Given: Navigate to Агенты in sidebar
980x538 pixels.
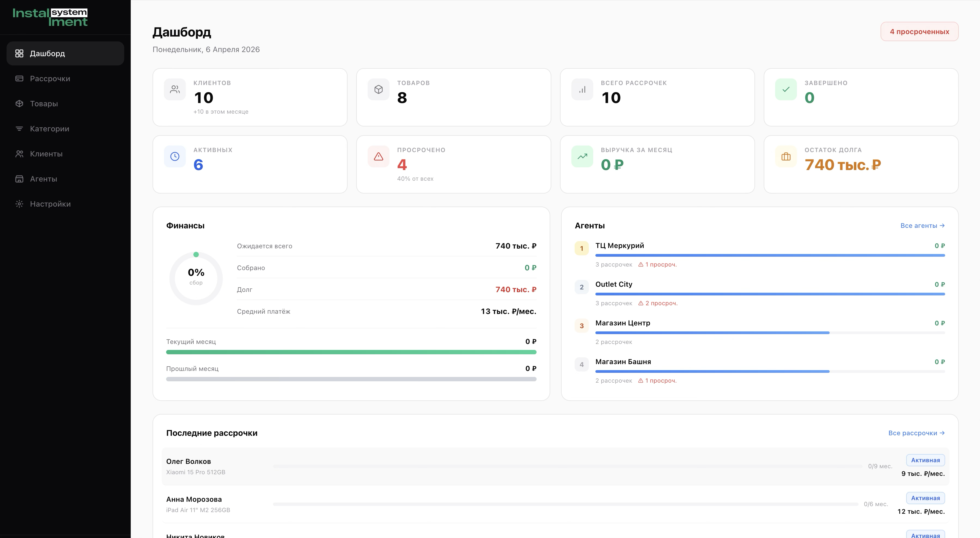Looking at the screenshot, I should coord(43,179).
